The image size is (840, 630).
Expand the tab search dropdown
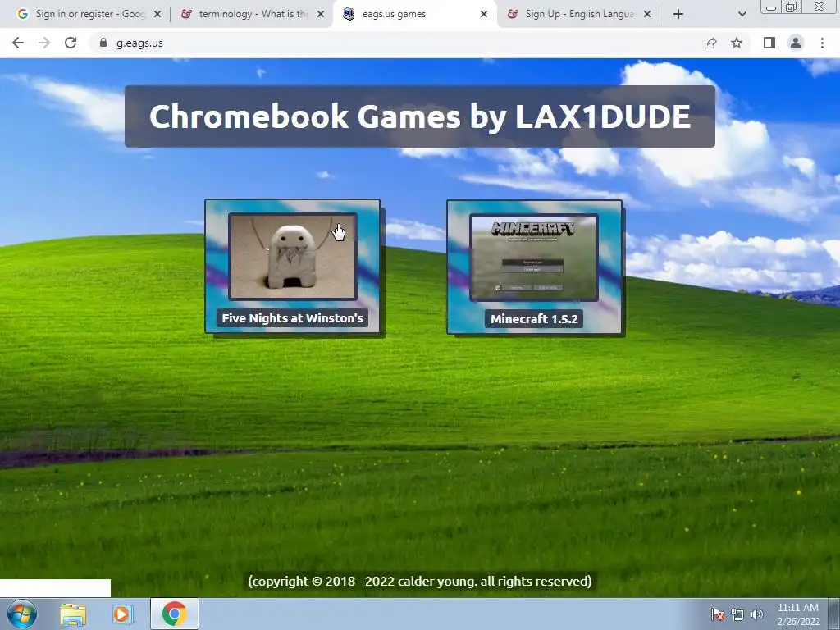(742, 15)
